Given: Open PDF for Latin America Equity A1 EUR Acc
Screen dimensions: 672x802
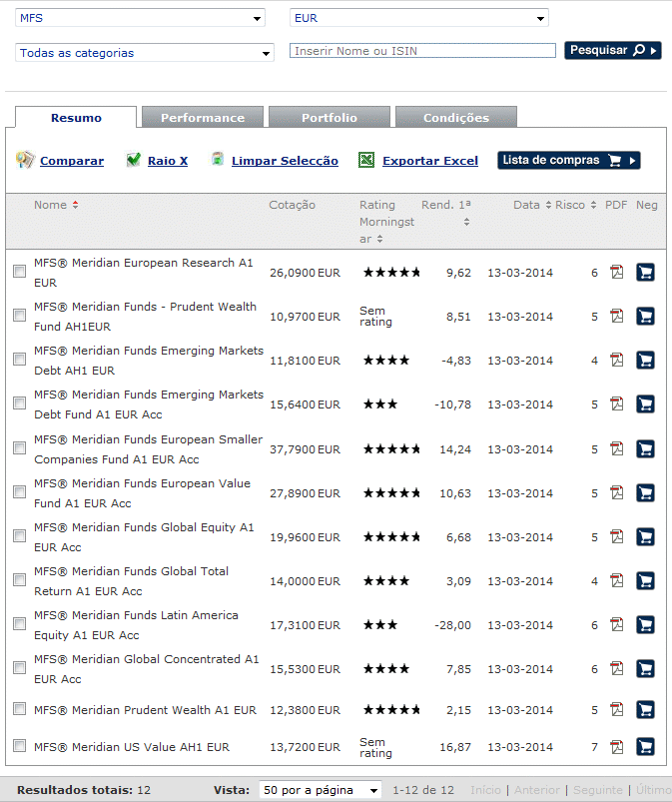Looking at the screenshot, I should pos(617,625).
